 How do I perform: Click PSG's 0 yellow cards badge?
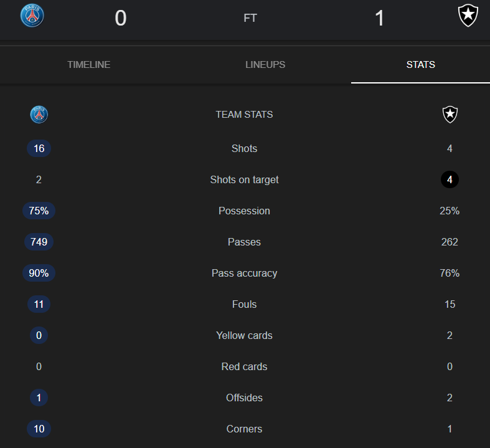(39, 335)
